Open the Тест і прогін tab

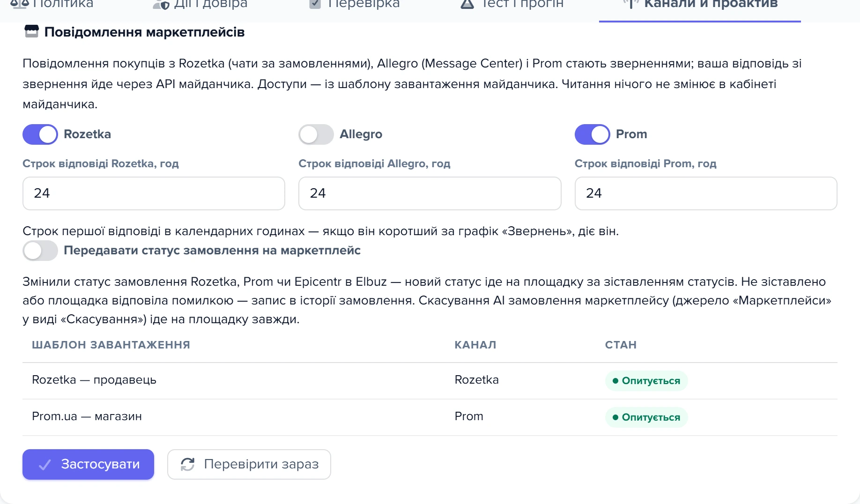point(512,5)
